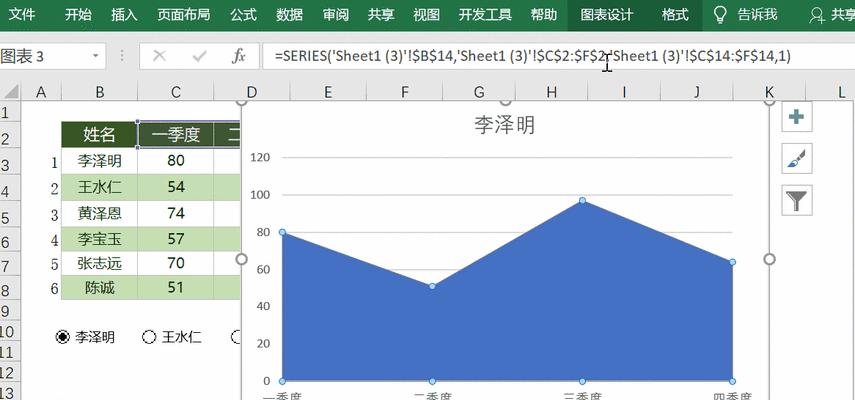Click the 告诉我 lightbulb search
The height and width of the screenshot is (400, 855).
click(x=745, y=15)
